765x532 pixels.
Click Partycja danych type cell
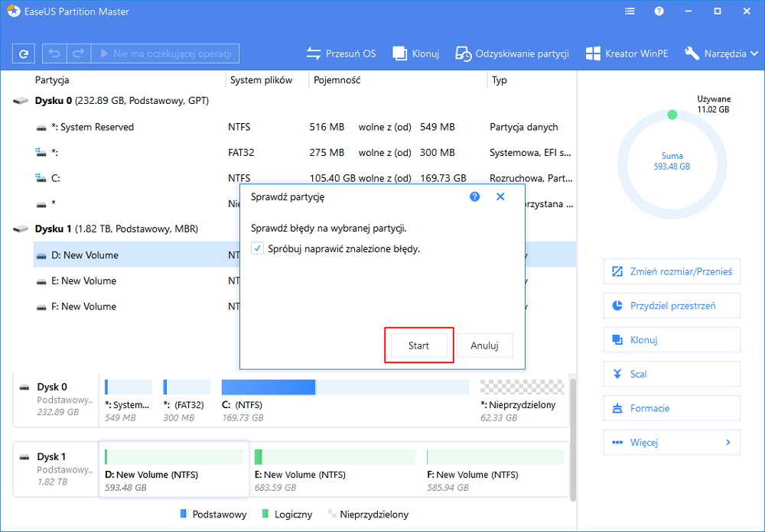(x=523, y=128)
